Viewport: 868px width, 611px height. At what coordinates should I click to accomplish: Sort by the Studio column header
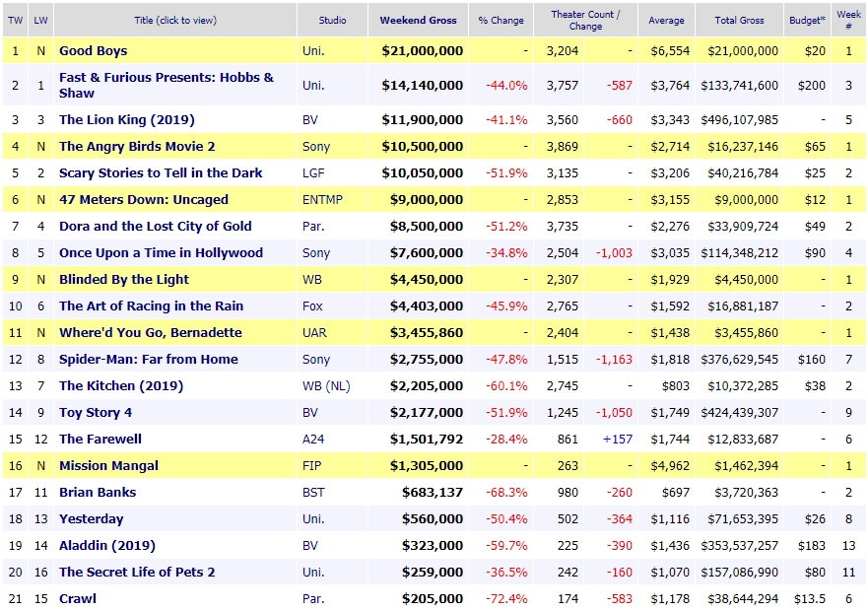[333, 21]
